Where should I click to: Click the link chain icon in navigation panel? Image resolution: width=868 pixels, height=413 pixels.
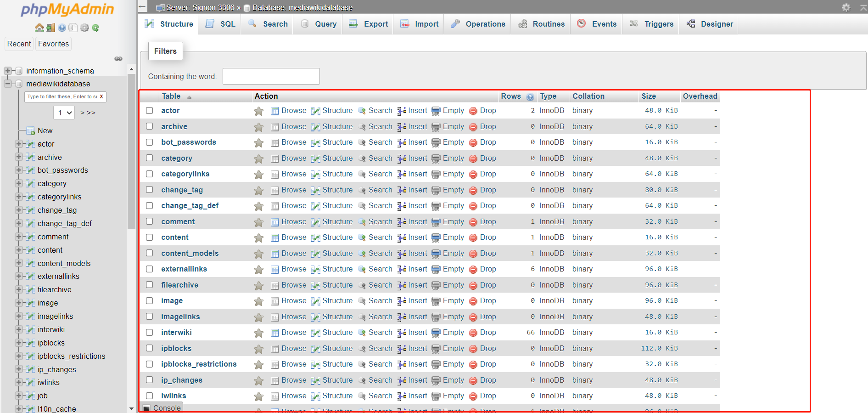118,59
